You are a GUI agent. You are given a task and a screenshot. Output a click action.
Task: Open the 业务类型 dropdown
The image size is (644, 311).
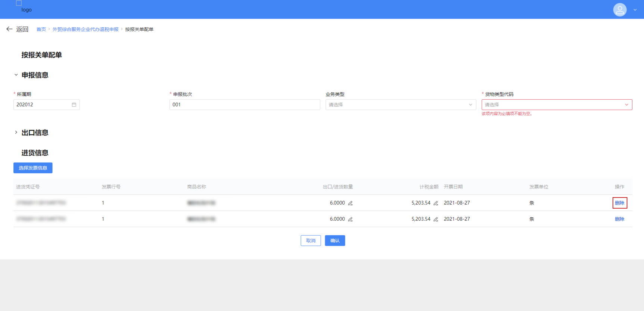pyautogui.click(x=401, y=105)
